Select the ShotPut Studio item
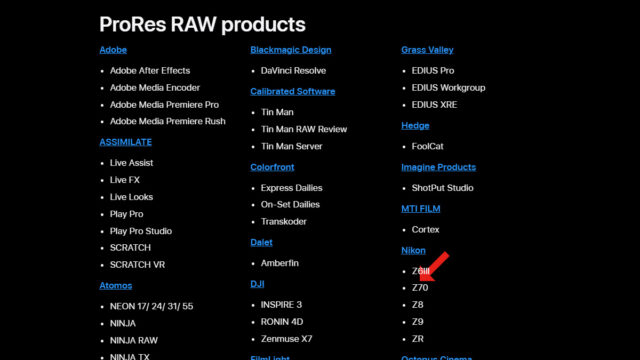This screenshot has height=360, width=640. [442, 188]
